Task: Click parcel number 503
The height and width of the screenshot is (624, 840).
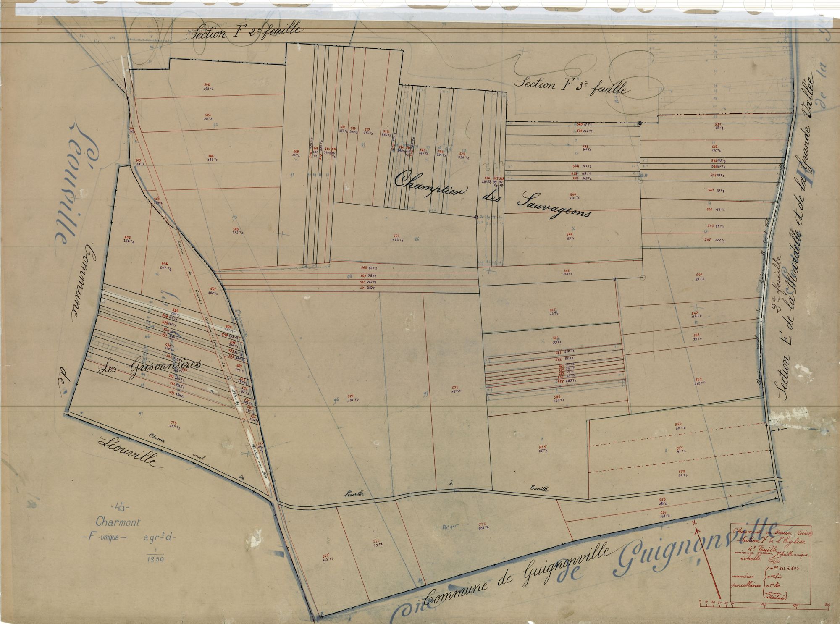Action: pos(208,115)
